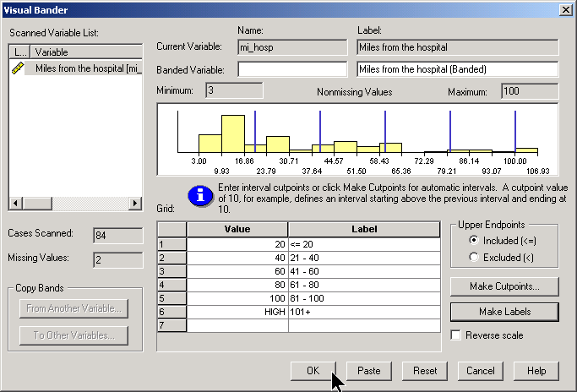Select the empty row 7 header in grid
Viewport: 577px width, 392px height.
click(x=171, y=325)
